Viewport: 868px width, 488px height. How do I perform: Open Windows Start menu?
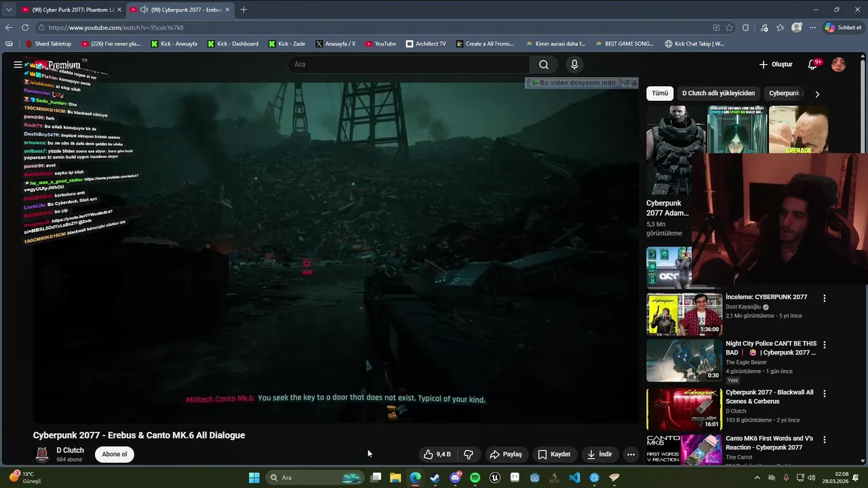tap(254, 478)
